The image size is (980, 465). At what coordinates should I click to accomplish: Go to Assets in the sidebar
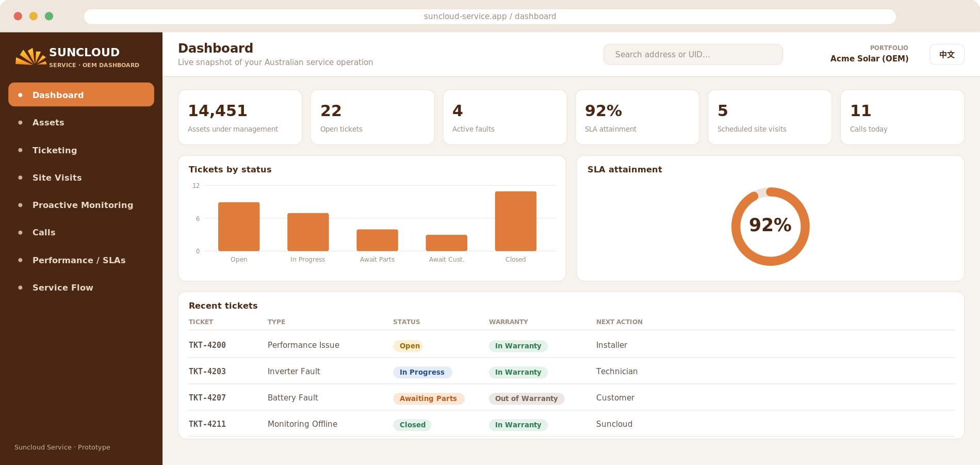pos(81,122)
